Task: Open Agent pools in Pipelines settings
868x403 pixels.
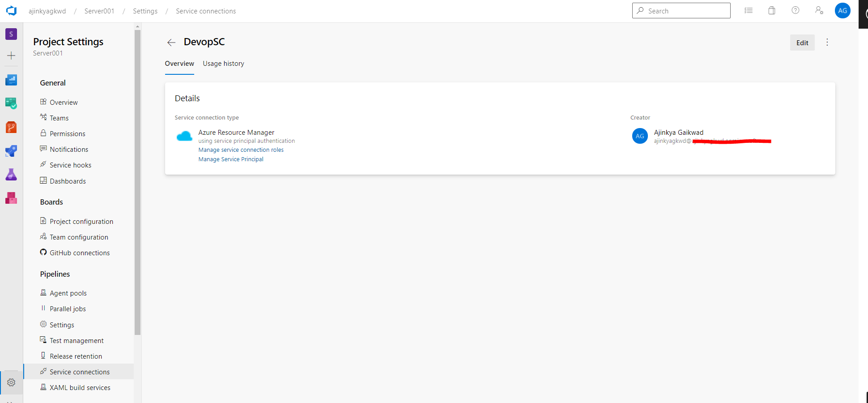Action: 68,293
